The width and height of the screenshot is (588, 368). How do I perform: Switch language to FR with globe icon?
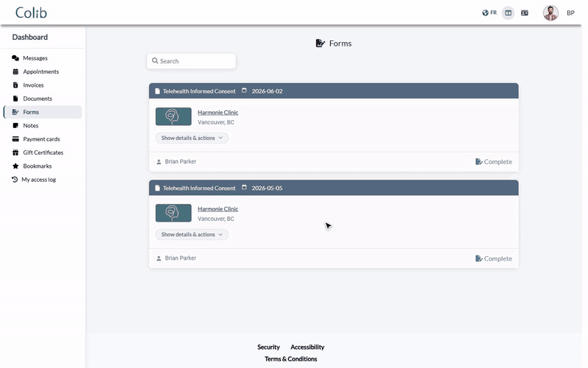[x=490, y=13]
